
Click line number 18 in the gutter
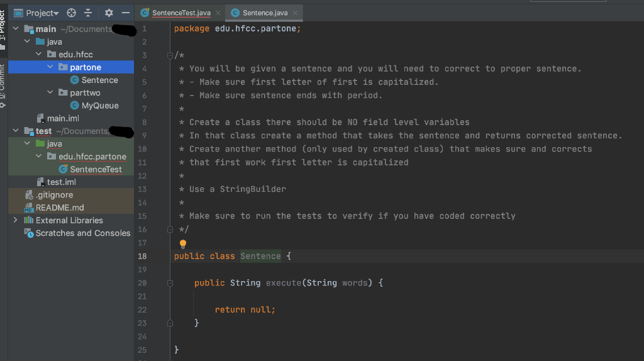(142, 256)
